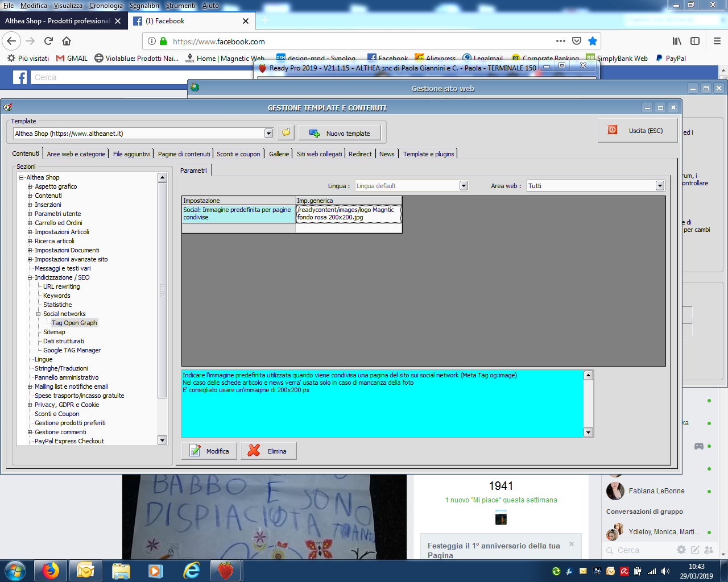Click the Sezioni tree scrollbar down arrow
The height and width of the screenshot is (582, 728).
pos(162,440)
